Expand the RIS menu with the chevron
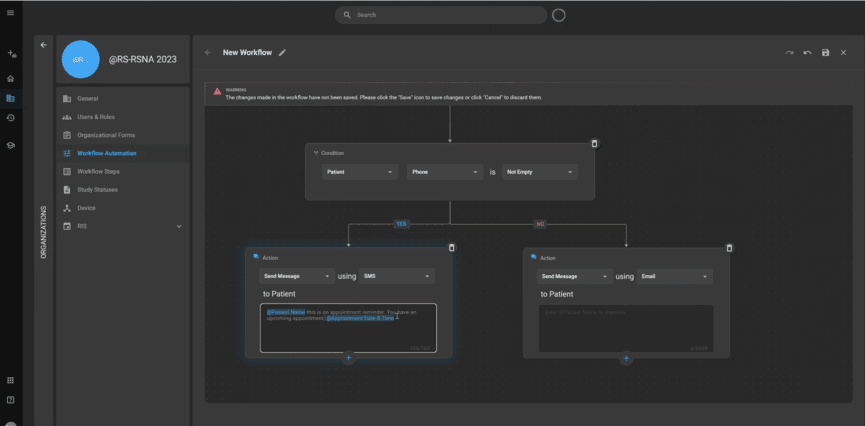This screenshot has width=865, height=426. [179, 226]
